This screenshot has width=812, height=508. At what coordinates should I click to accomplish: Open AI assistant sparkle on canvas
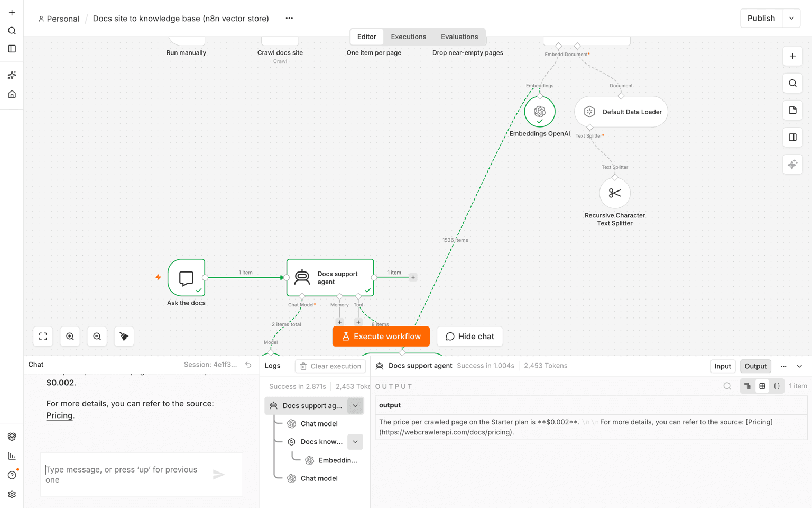[792, 165]
